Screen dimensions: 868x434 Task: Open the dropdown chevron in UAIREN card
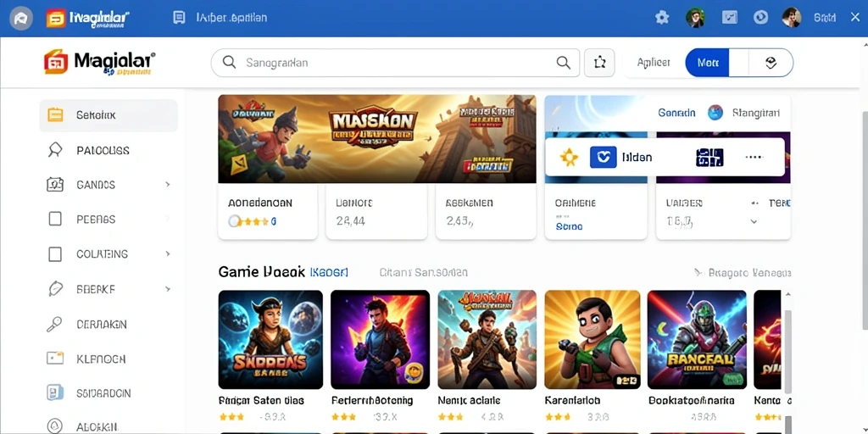[x=754, y=221]
